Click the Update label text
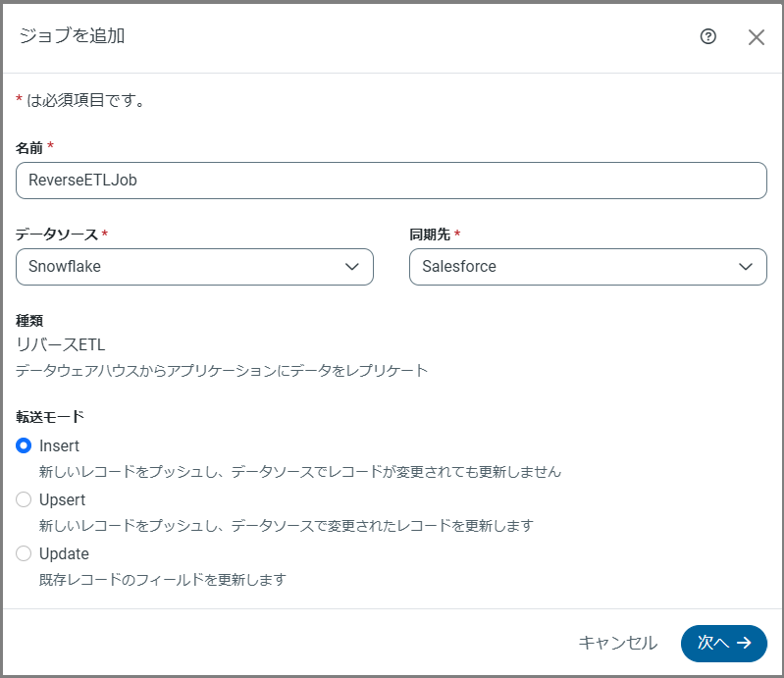Screen dimensions: 784x678 [64, 553]
